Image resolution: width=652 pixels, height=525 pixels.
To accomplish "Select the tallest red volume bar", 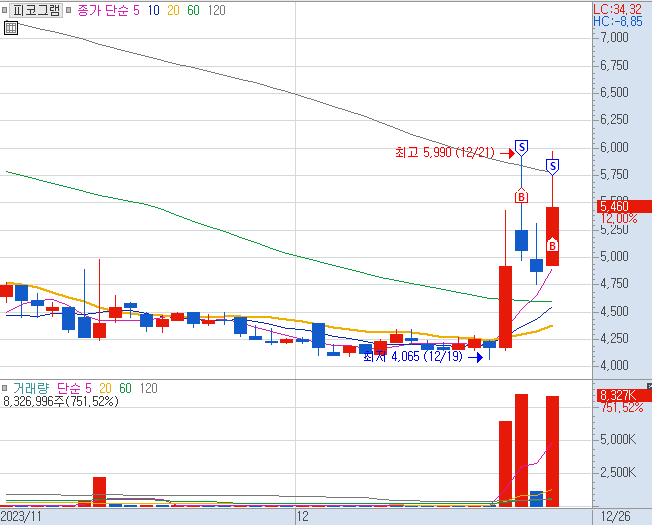I will coord(521,450).
